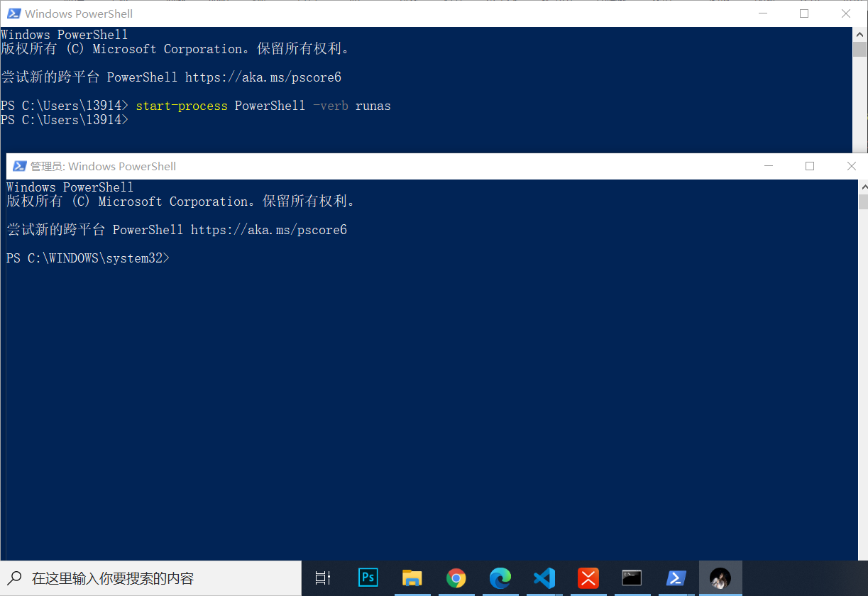Open the Command Prompt taskbar icon
The width and height of the screenshot is (868, 596).
tap(632, 578)
